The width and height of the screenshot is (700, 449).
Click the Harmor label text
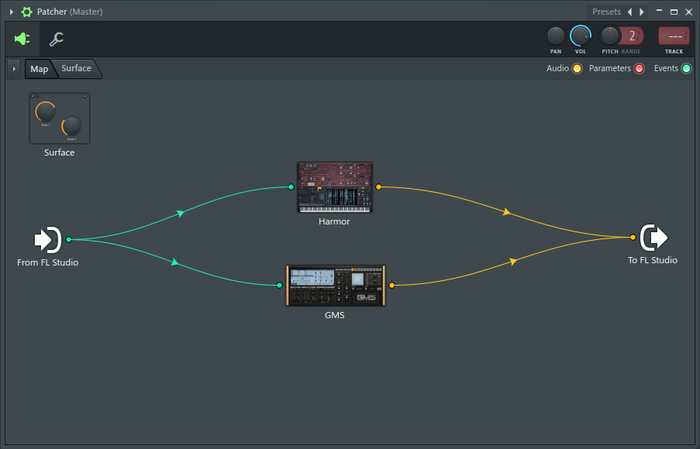(334, 221)
